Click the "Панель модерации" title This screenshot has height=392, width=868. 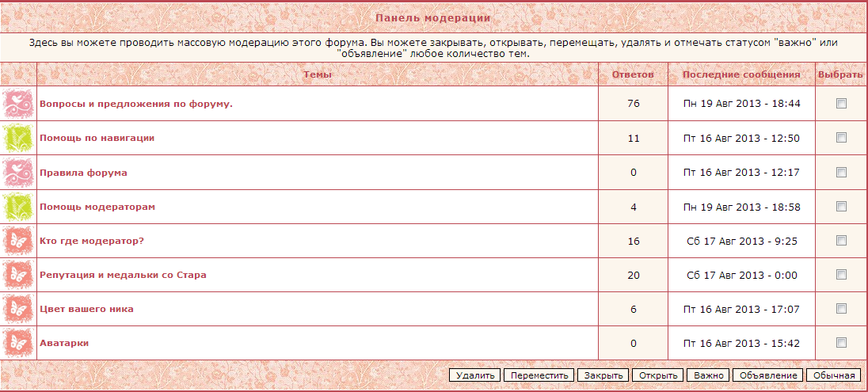point(433,17)
